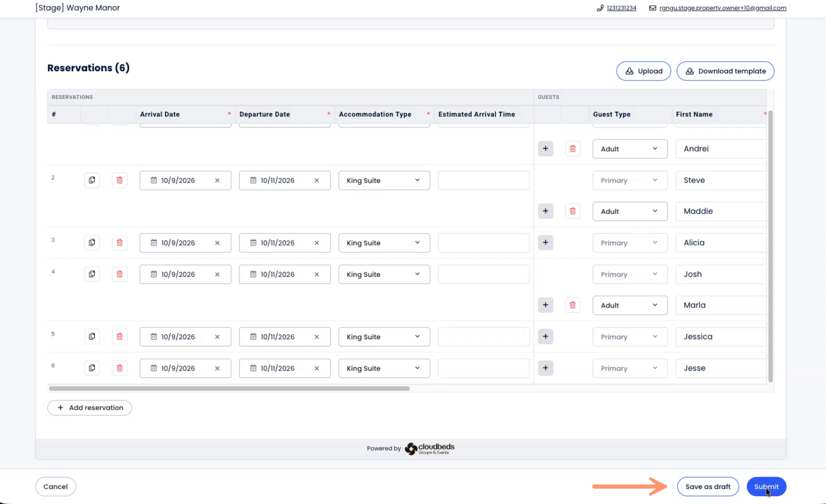
Task: Clear departure date of reservation 6
Action: click(317, 368)
